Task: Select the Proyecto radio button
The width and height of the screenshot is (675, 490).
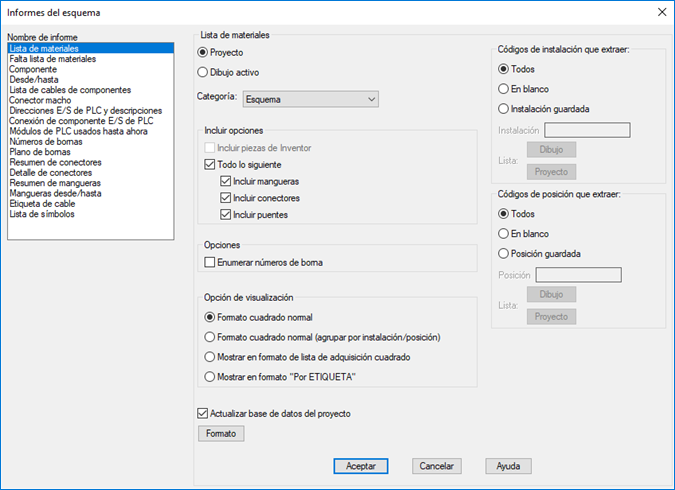Action: [x=204, y=52]
